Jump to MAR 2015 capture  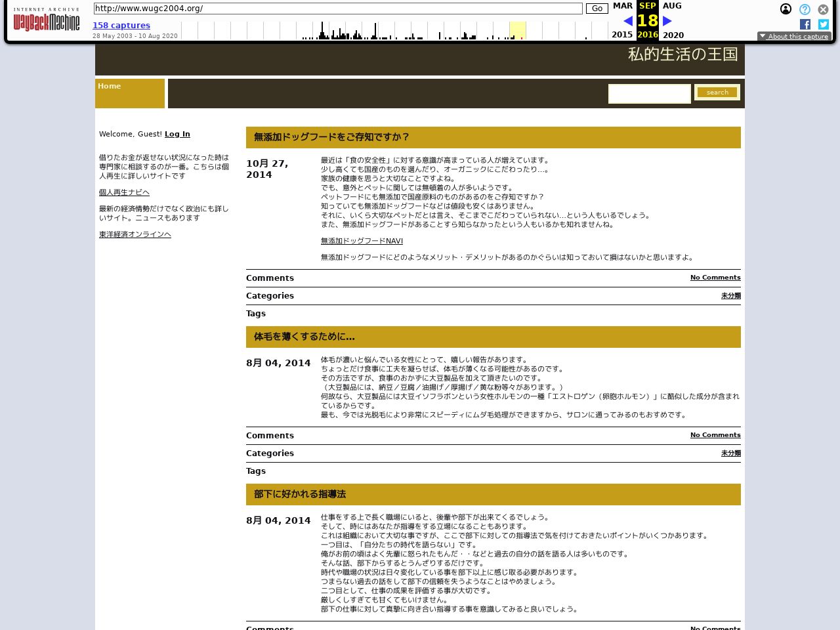622,6
